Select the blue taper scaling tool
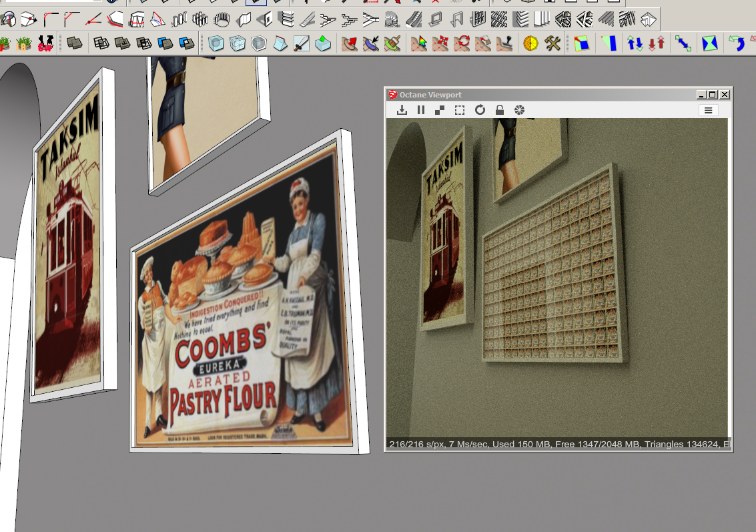 609,43
